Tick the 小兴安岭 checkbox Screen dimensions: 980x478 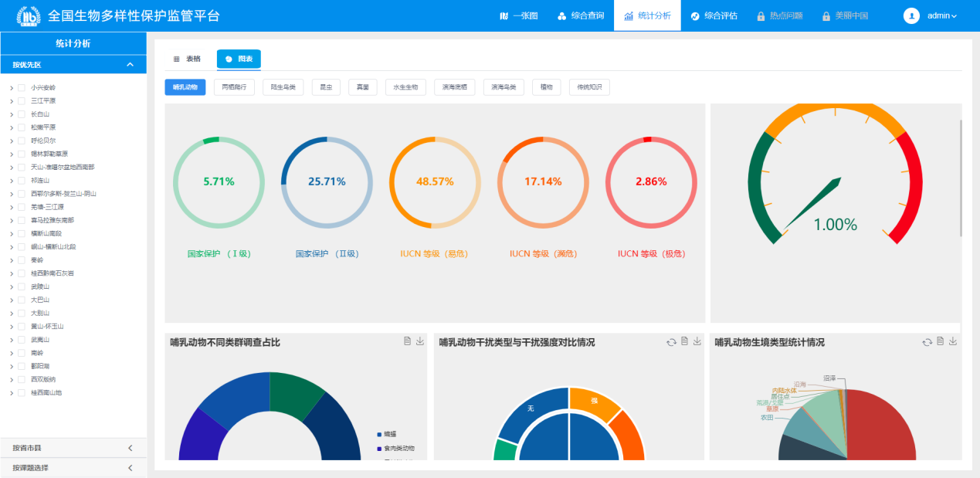click(x=22, y=88)
